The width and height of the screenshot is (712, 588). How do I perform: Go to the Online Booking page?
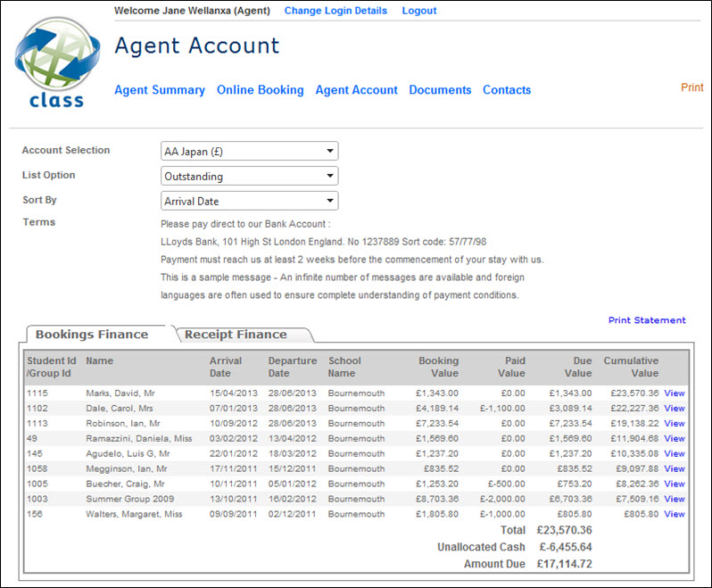coord(260,90)
